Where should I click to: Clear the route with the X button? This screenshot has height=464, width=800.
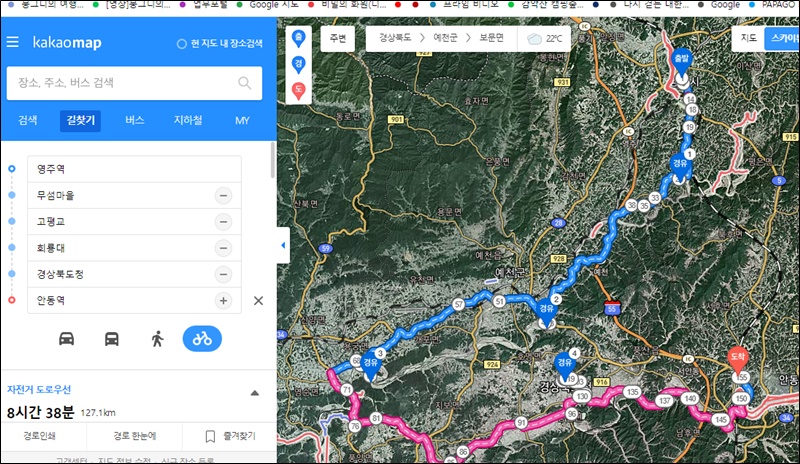[x=259, y=301]
